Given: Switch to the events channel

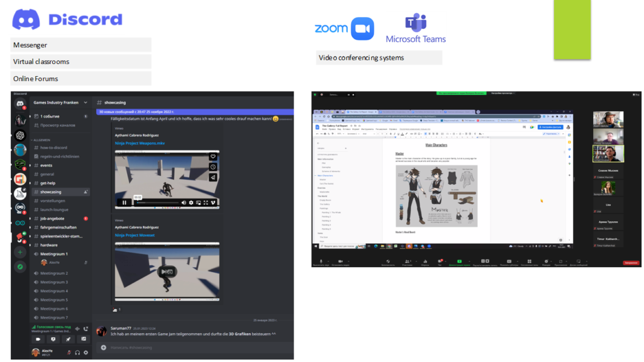Looking at the screenshot, I should click(x=60, y=165).
